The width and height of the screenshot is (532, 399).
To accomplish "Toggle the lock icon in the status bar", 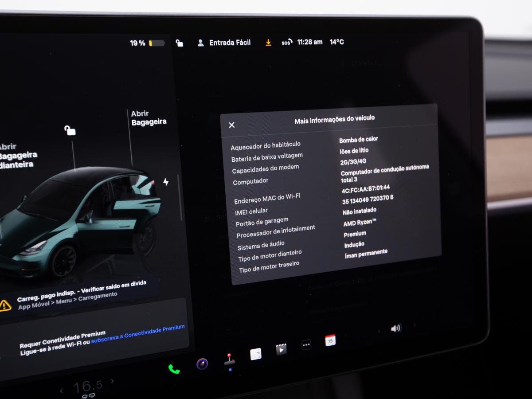I will point(179,43).
